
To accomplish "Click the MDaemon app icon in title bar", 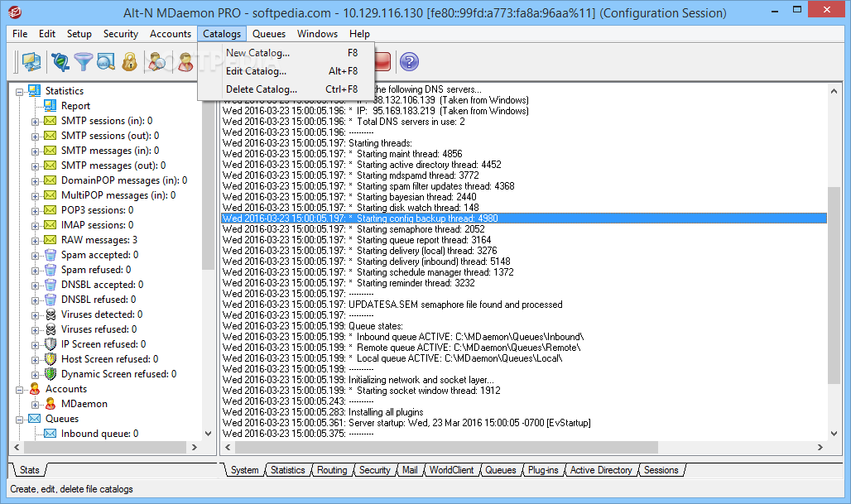I will (15, 12).
